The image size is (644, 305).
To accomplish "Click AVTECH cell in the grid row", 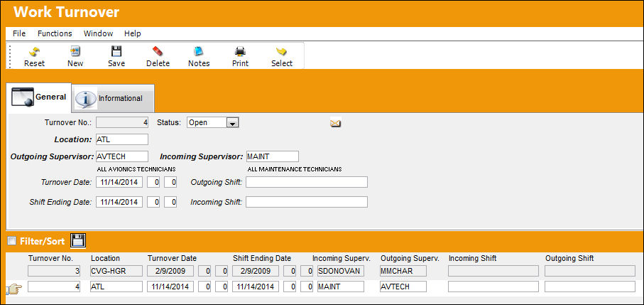I will pyautogui.click(x=403, y=287).
